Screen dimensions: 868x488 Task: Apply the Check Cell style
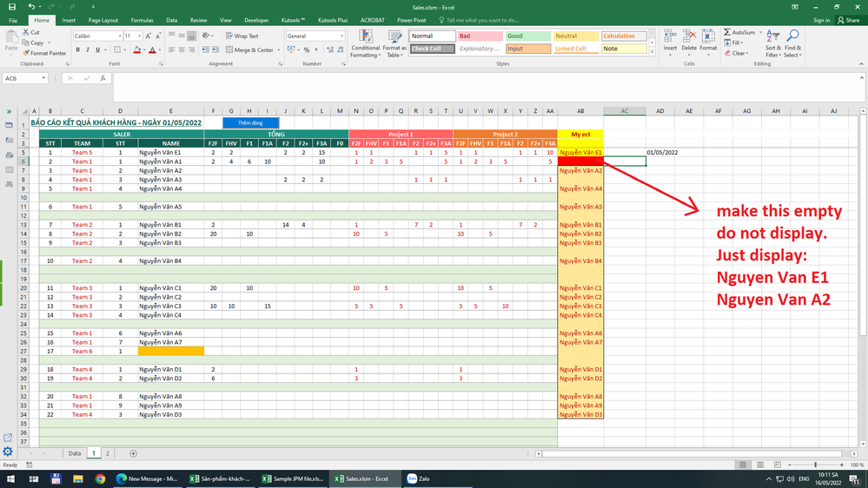pyautogui.click(x=432, y=49)
